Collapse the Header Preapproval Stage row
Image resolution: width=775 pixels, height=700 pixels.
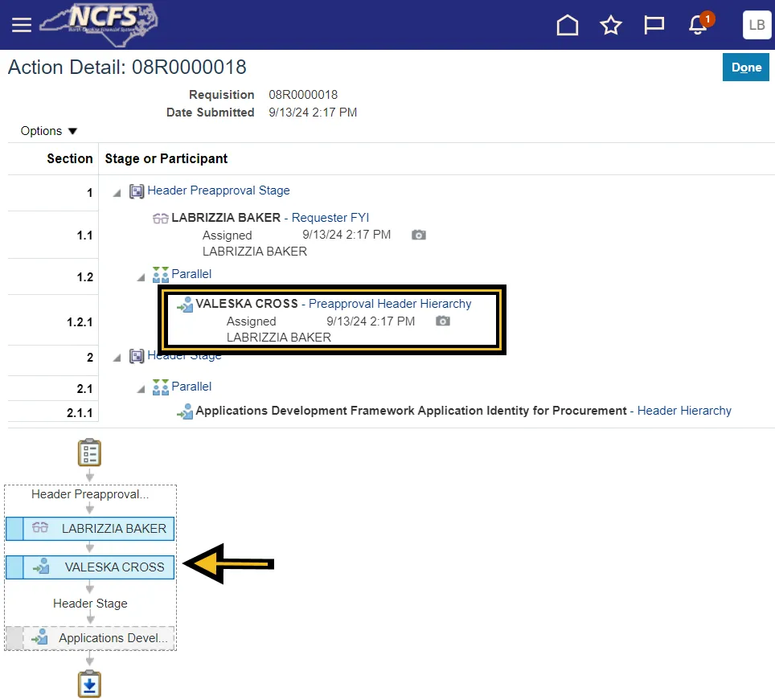[117, 192]
